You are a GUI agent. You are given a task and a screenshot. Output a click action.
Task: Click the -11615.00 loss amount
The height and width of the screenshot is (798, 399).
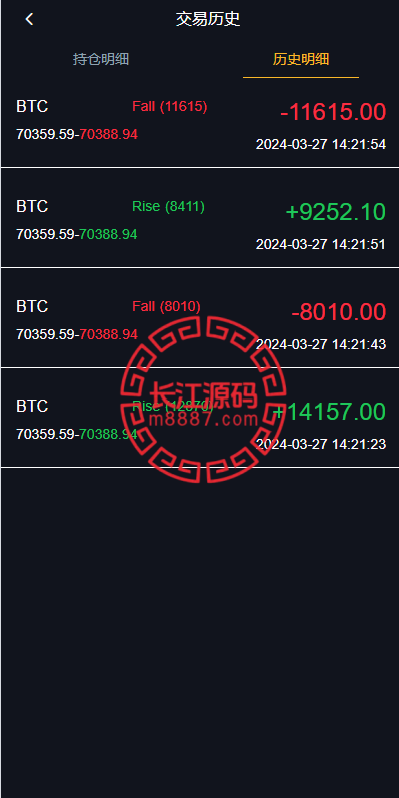coord(333,111)
